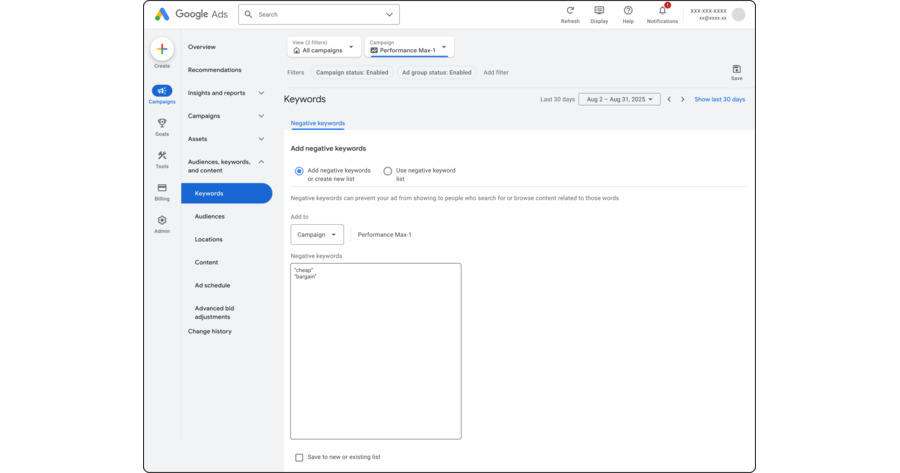Open the Add to Campaign dropdown
Screen dimensions: 900x473
(317, 235)
